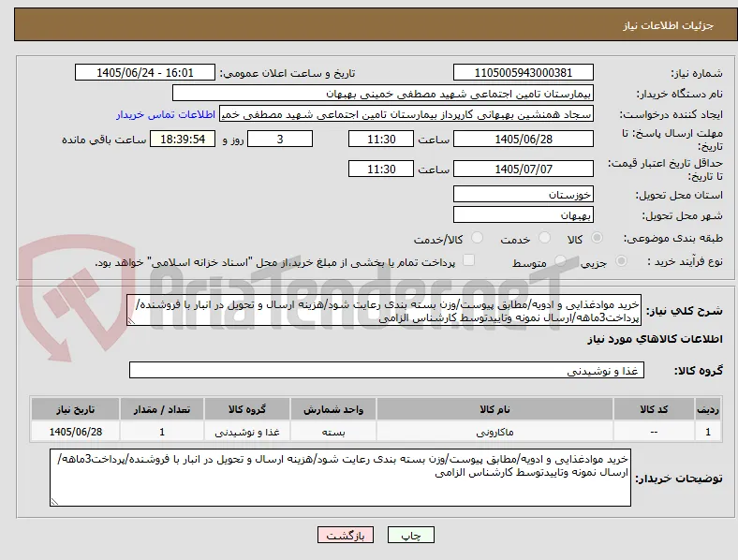Click the response deadline time field 11:30

pos(381,140)
